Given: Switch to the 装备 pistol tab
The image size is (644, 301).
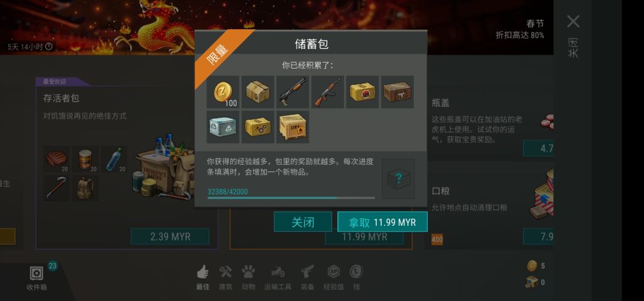Looking at the screenshot, I should click(308, 278).
